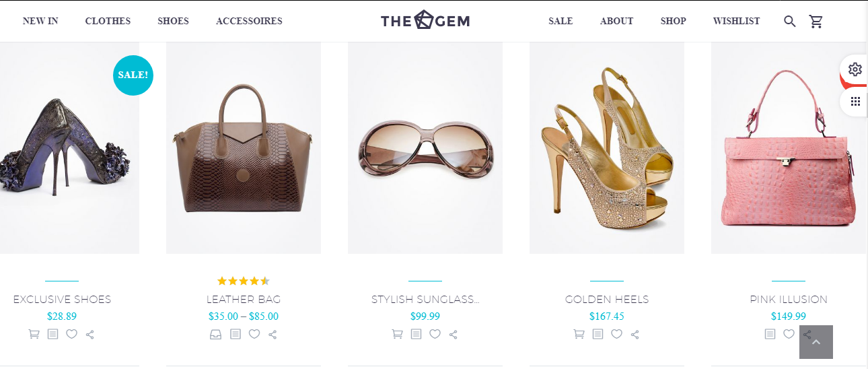Go to the Sale menu page

[560, 21]
